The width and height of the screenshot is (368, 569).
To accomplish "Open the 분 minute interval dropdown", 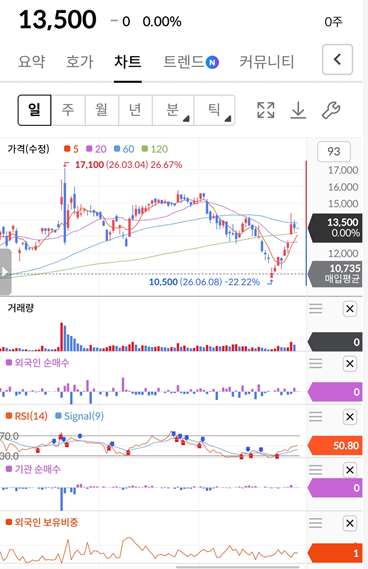I will point(173,110).
